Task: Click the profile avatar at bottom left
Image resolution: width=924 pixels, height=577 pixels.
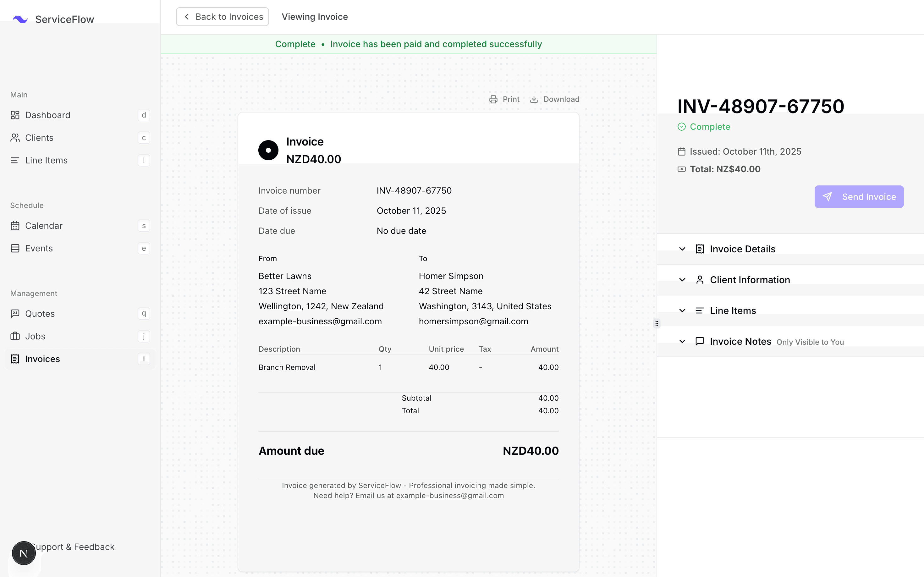Action: [24, 552]
